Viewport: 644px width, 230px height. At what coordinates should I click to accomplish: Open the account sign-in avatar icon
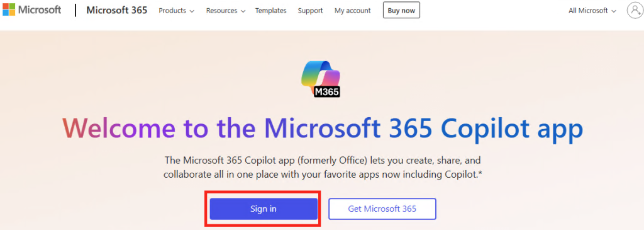(x=635, y=11)
